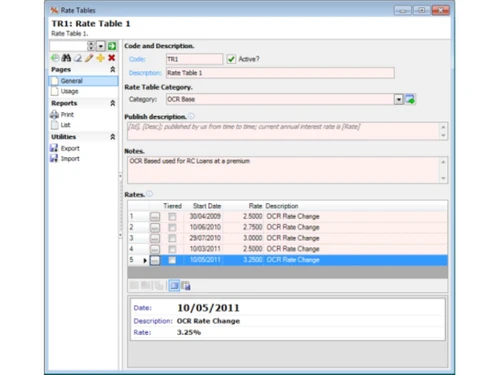Select the 30/04/2009 start date cell

click(x=205, y=216)
